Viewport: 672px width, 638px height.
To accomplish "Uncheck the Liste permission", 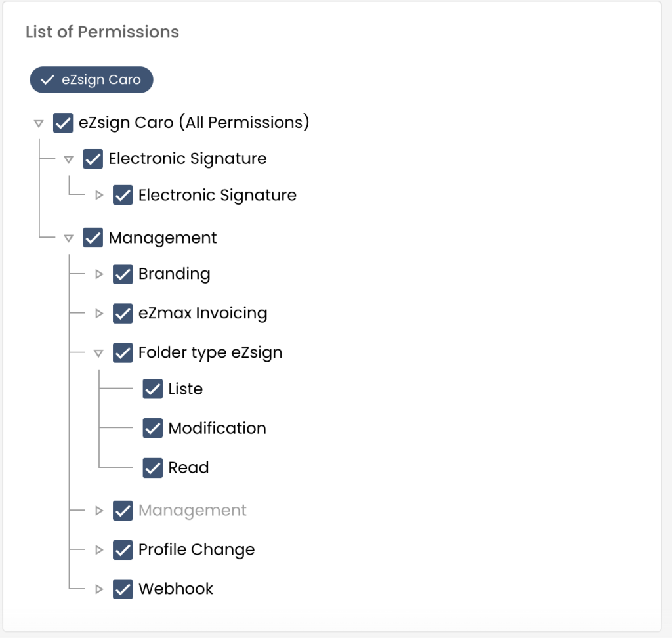I will tap(153, 389).
